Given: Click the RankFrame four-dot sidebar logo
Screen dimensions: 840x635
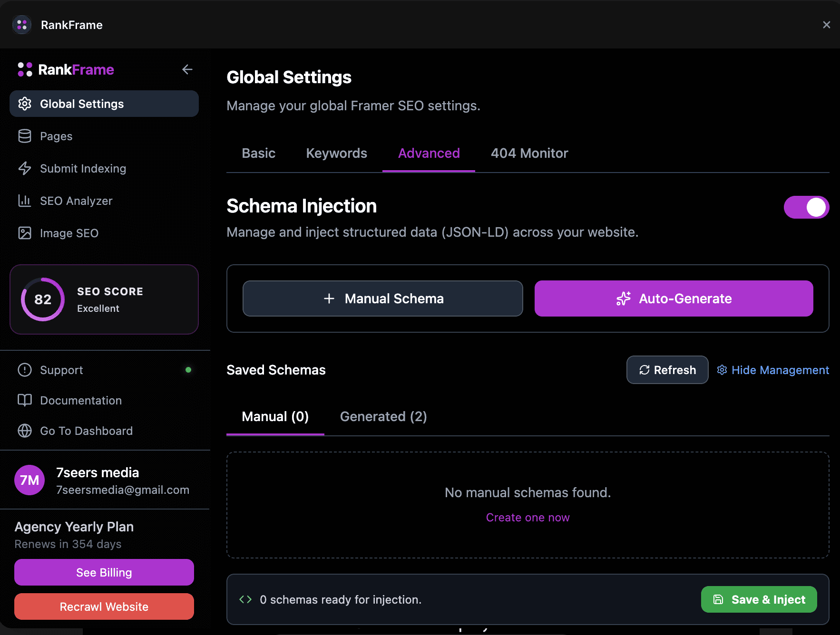Looking at the screenshot, I should 25,69.
